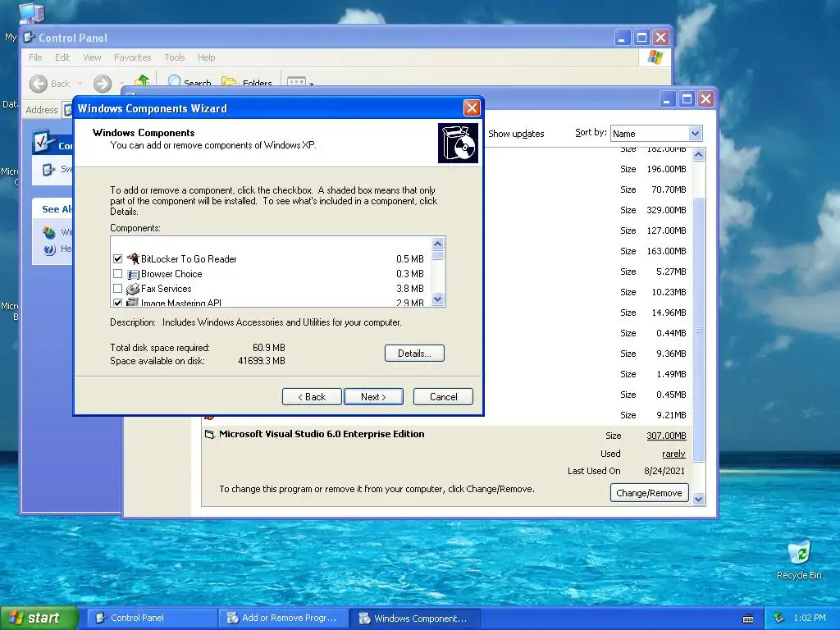
Task: Click the Switch to Category View icon
Action: pos(48,169)
